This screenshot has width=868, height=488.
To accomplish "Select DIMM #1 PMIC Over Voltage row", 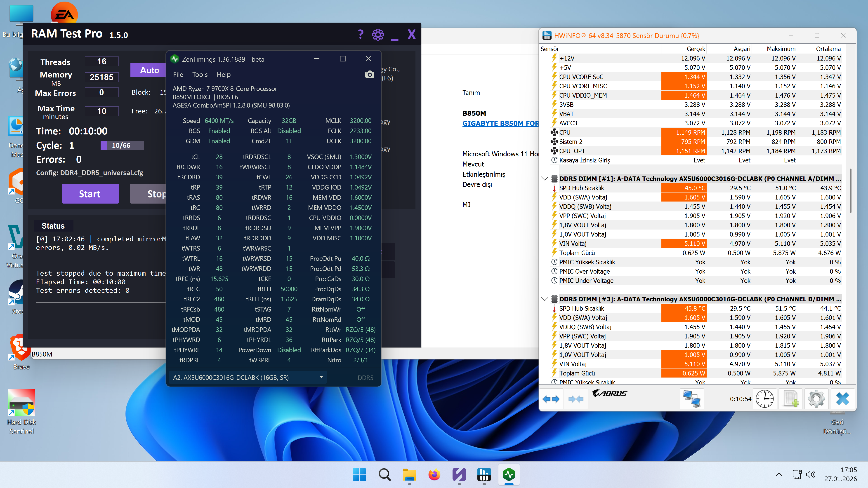I will [x=696, y=271].
